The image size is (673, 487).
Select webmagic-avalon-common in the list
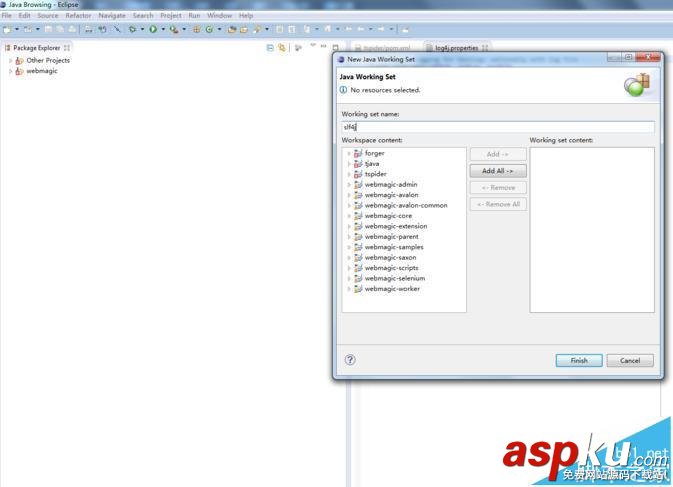point(406,206)
